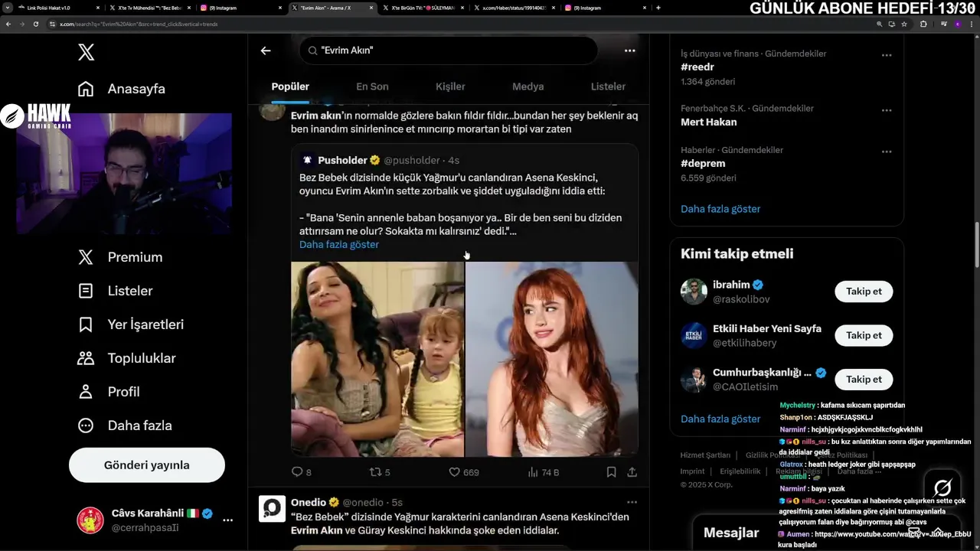The height and width of the screenshot is (551, 980).
Task: Like the post with 669 likes
Action: (x=463, y=472)
